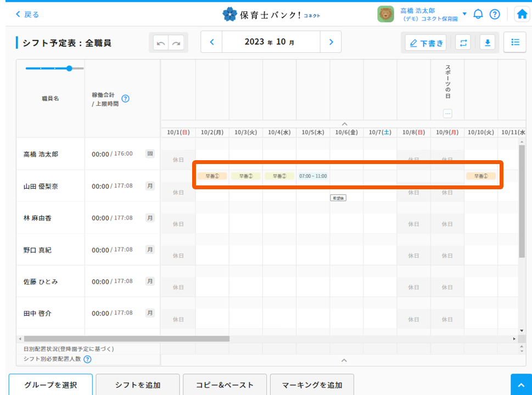
Task: Click the redo arrow icon
Action: 176,43
